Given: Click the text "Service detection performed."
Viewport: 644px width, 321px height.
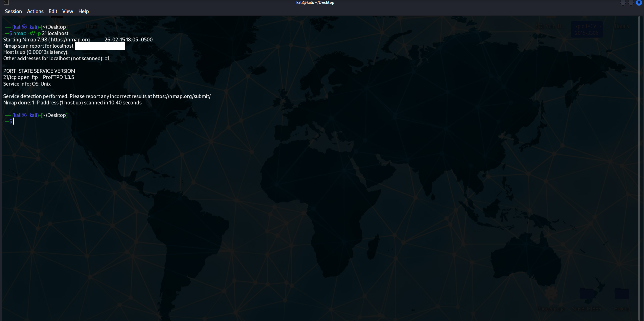Looking at the screenshot, I should (36, 96).
